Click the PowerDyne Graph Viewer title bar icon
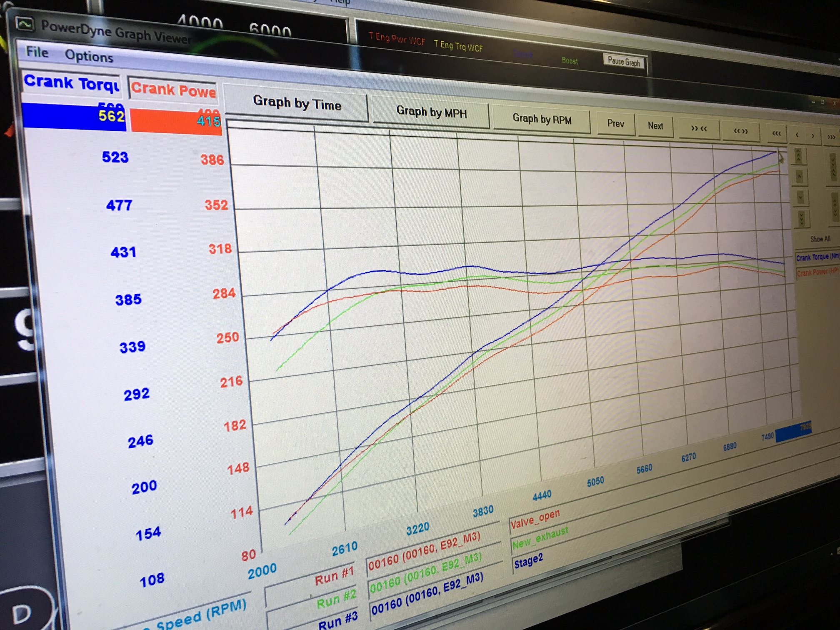The image size is (840, 630). pos(24,24)
